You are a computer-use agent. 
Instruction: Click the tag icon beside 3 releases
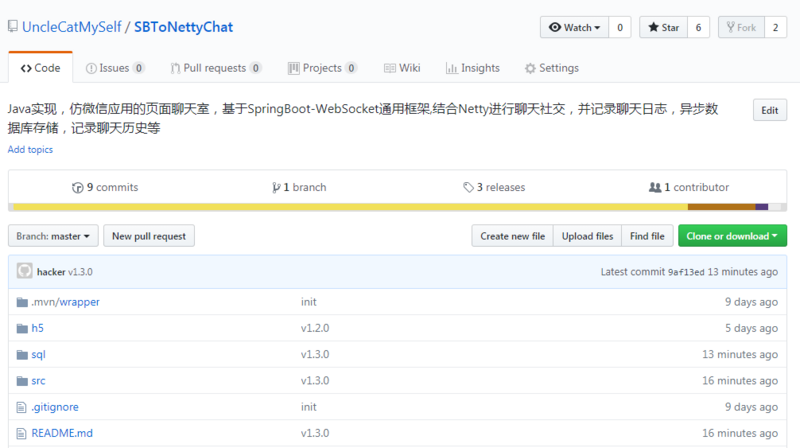click(468, 188)
